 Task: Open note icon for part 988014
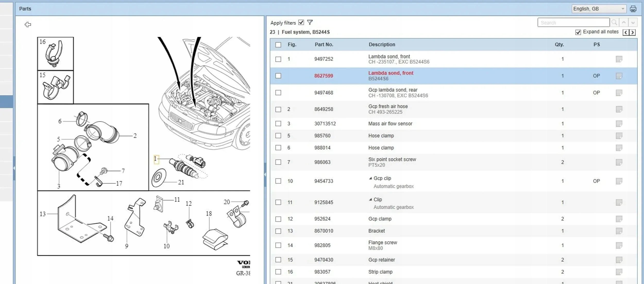click(x=619, y=148)
